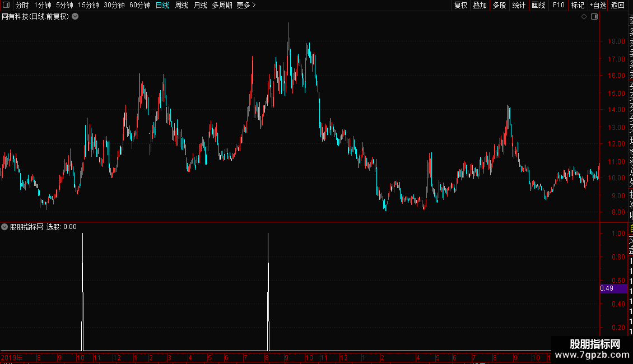Toggle the right side panel icon
This screenshot has width=633, height=364.
594,17
